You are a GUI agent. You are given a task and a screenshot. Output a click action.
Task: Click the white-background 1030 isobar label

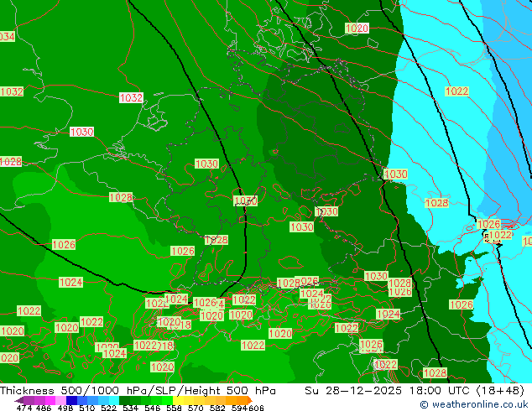coord(81,132)
